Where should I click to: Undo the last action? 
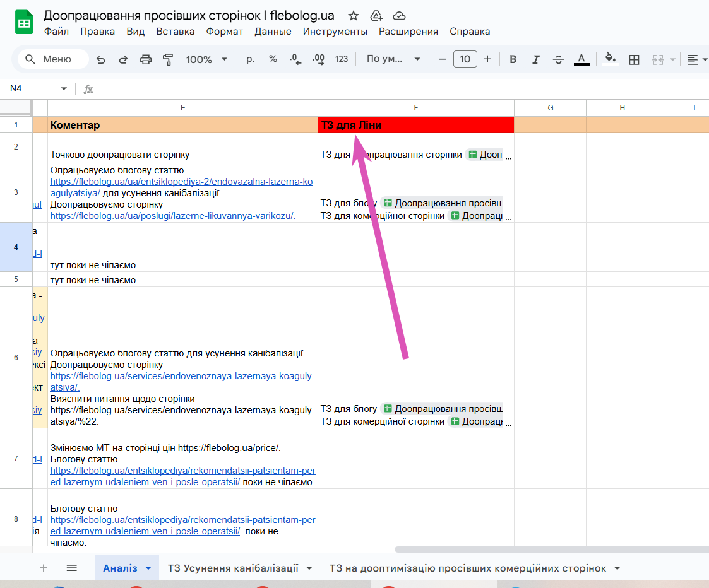(101, 59)
